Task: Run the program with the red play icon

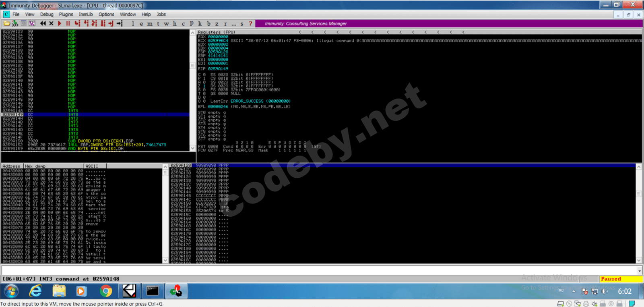Action: tap(60, 23)
